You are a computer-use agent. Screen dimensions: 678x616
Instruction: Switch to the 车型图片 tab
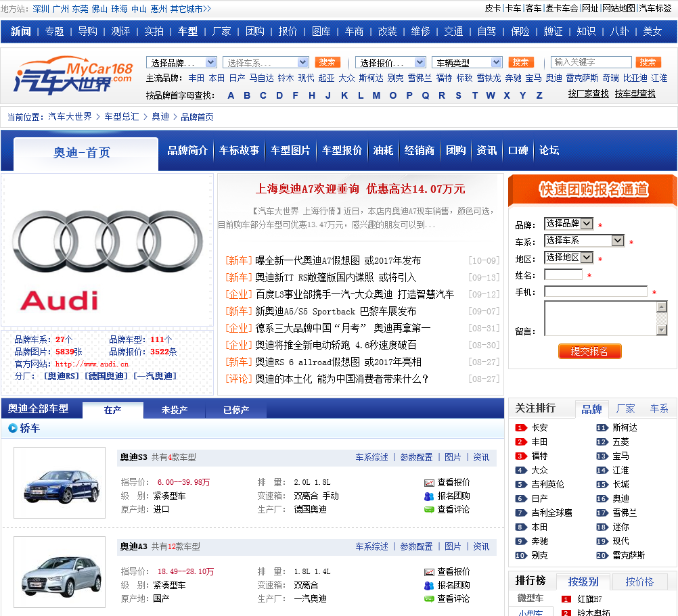click(290, 150)
